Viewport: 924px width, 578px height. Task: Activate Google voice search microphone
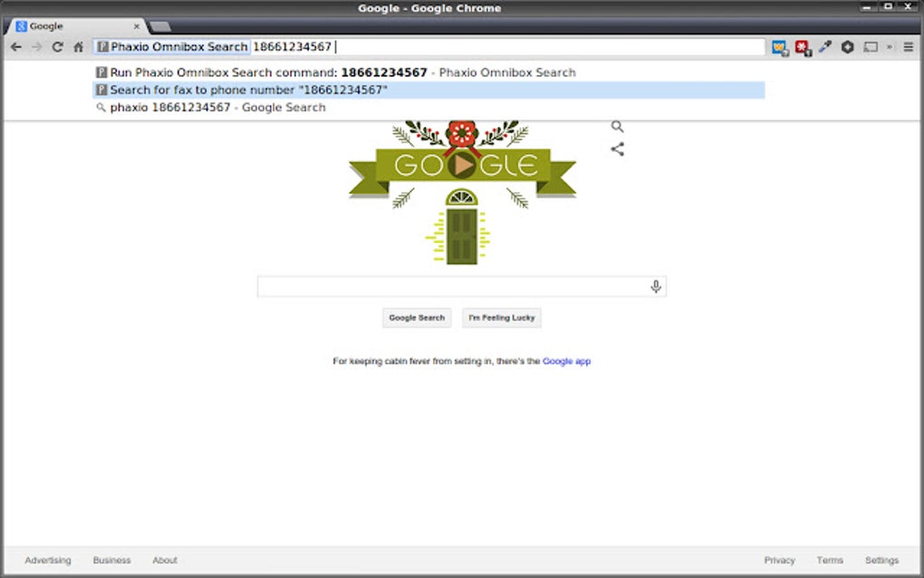655,285
